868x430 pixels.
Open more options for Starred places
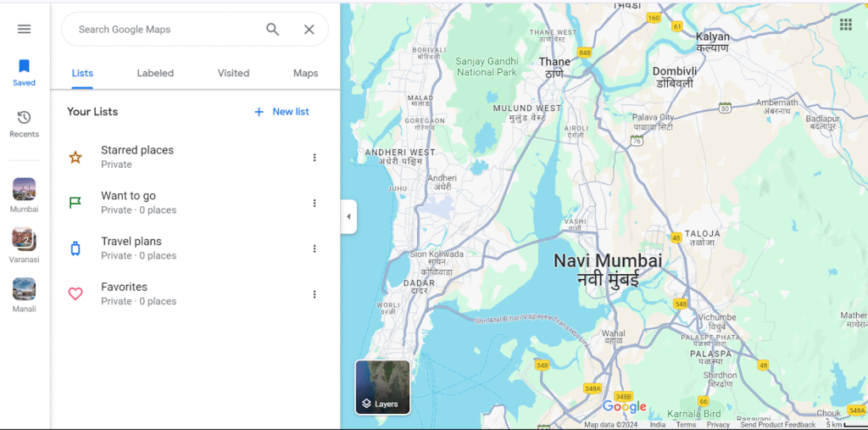pyautogui.click(x=314, y=158)
